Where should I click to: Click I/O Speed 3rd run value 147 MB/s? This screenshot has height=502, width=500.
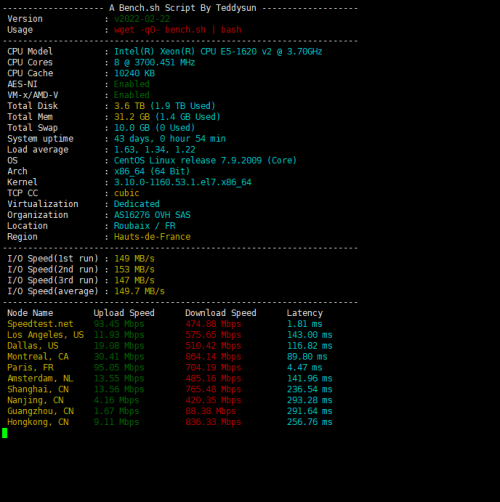pos(134,280)
